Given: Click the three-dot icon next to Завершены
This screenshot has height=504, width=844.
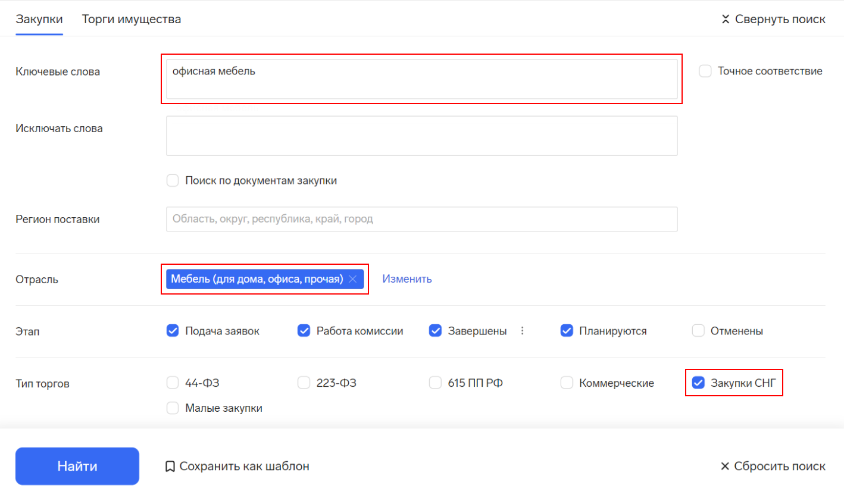Looking at the screenshot, I should pyautogui.click(x=522, y=331).
